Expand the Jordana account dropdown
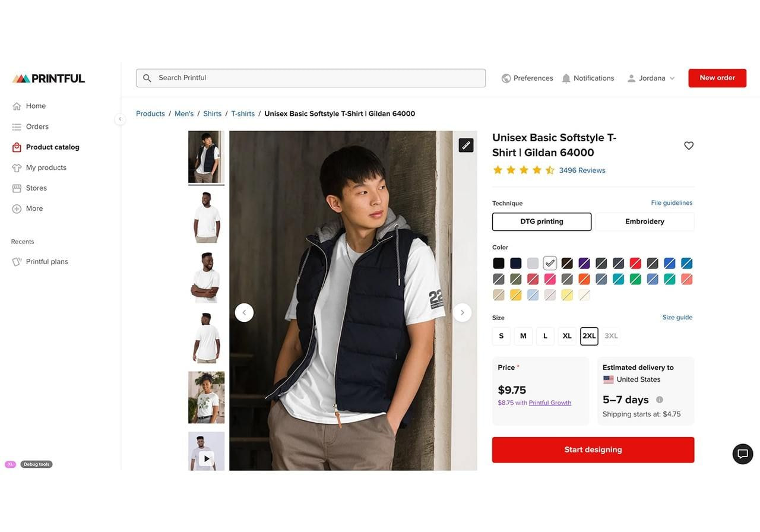 [x=651, y=78]
